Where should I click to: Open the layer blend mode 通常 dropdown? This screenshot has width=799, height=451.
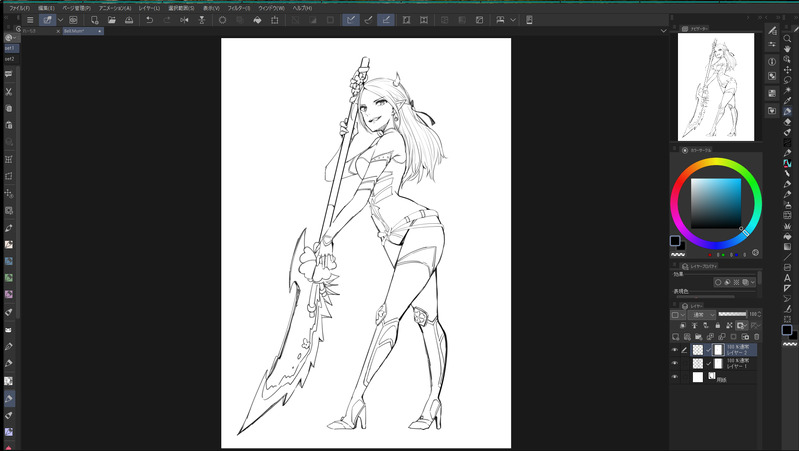(x=700, y=314)
